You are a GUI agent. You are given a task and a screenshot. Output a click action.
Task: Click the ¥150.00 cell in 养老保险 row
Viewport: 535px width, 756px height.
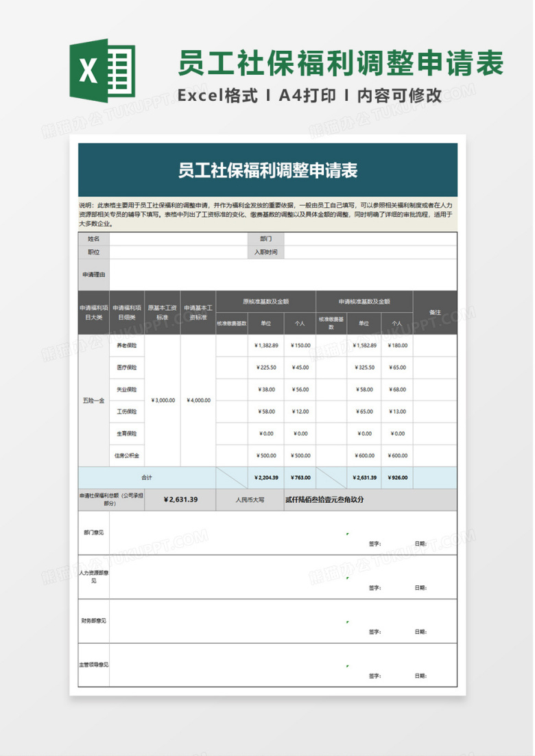[x=300, y=346]
